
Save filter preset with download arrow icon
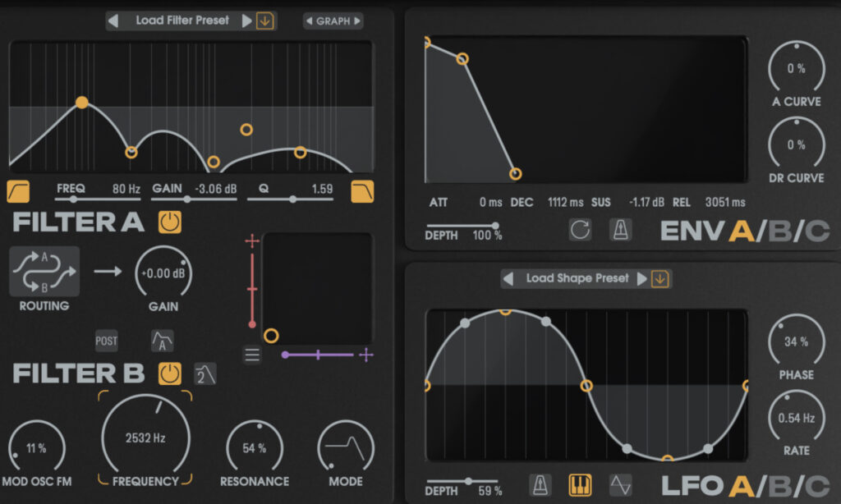point(265,21)
